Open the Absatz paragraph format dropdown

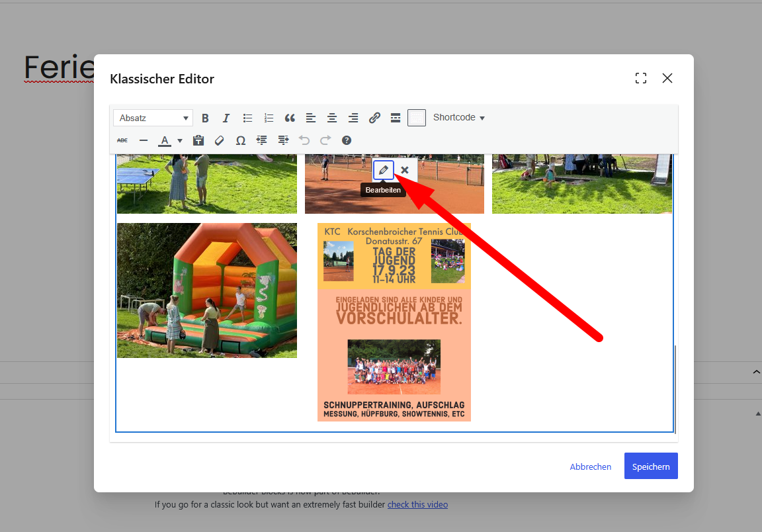(153, 118)
